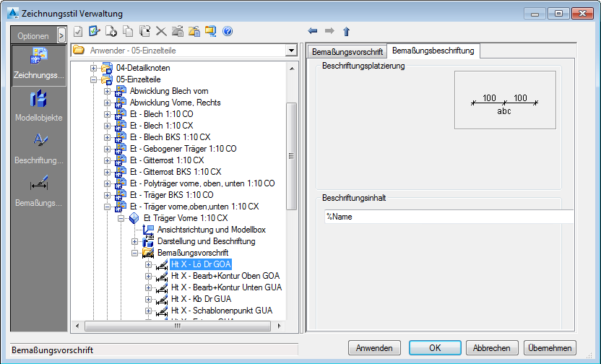The image size is (601, 364).
Task: Select Et - Blech 1:10 CX item
Action: pos(161,126)
